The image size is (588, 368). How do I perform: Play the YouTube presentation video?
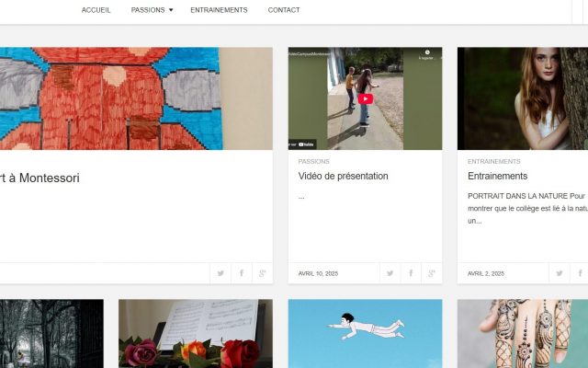366,98
